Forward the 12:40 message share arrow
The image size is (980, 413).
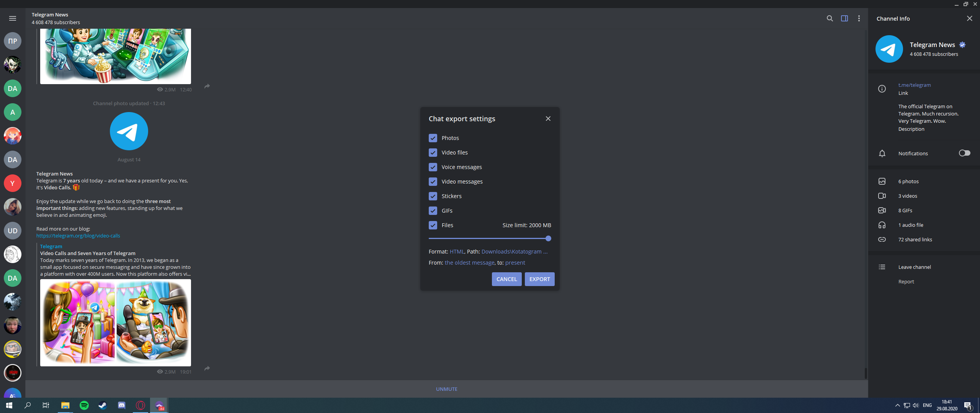click(x=207, y=86)
